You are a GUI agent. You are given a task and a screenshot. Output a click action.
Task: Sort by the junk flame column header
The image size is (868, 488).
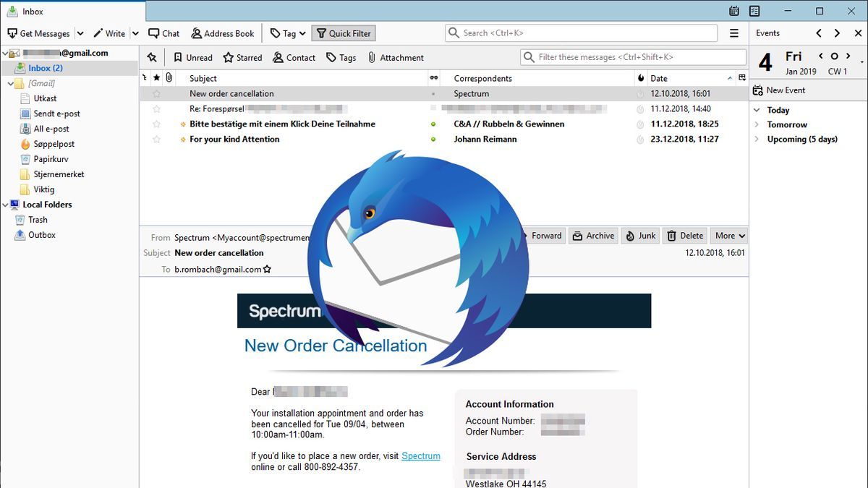click(x=640, y=78)
